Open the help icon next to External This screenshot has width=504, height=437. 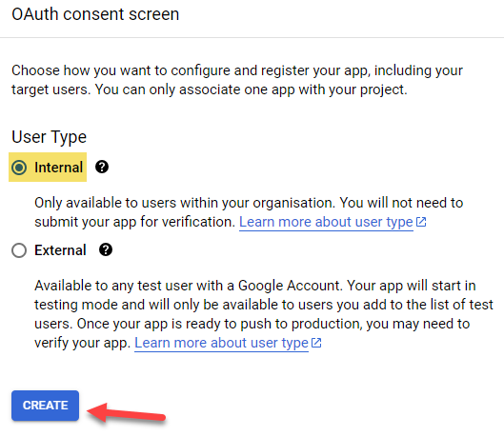pyautogui.click(x=106, y=249)
